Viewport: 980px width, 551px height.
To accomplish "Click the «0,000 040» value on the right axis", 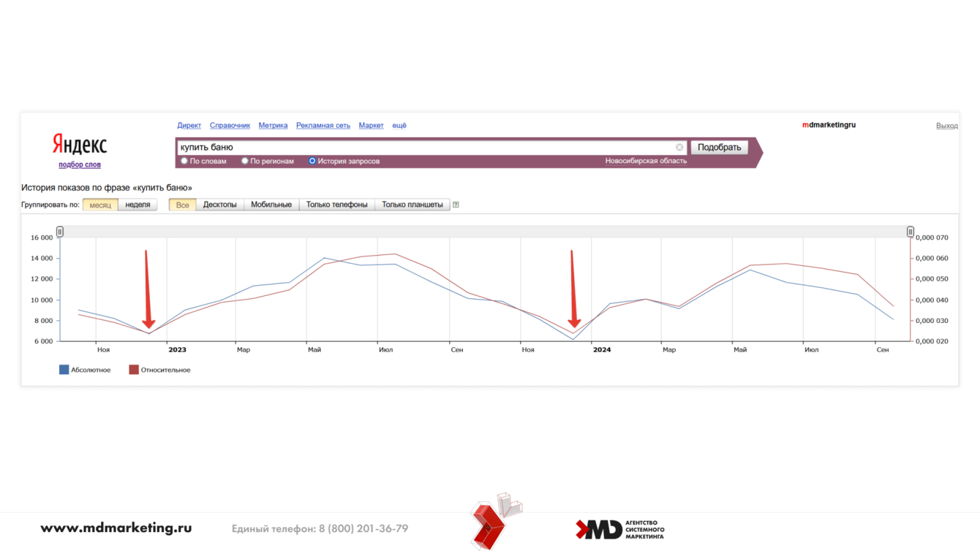I will pyautogui.click(x=932, y=300).
